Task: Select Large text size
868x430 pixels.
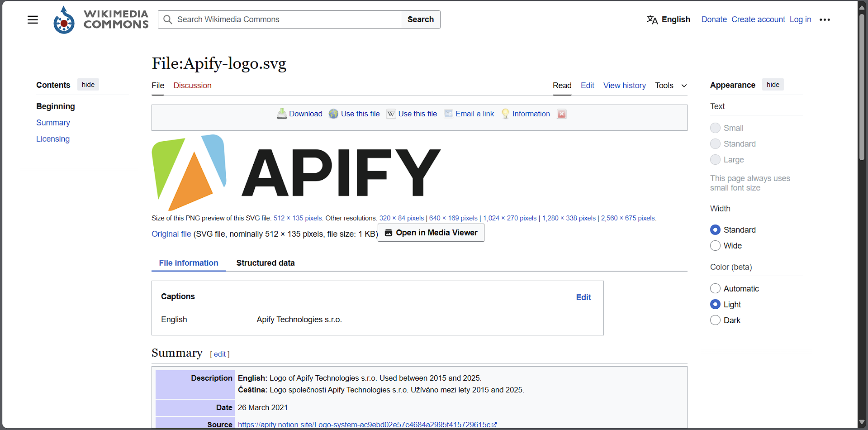Action: (715, 160)
